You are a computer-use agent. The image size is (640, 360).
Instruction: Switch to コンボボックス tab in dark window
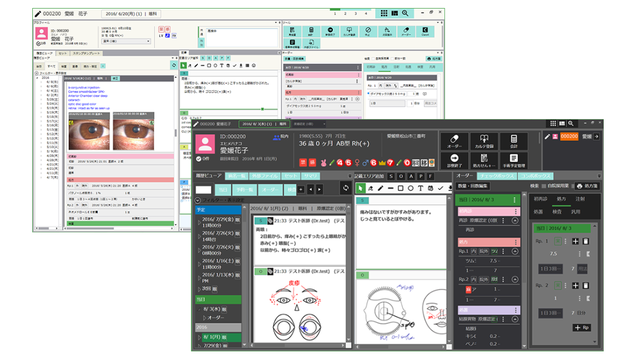(x=536, y=176)
